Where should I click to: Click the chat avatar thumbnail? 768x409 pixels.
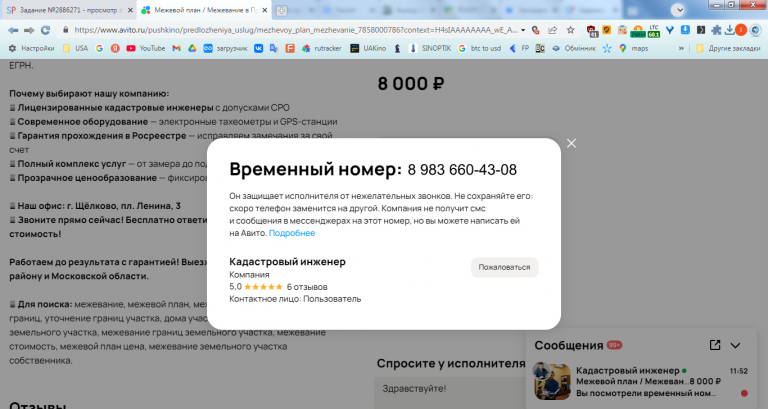[552, 382]
